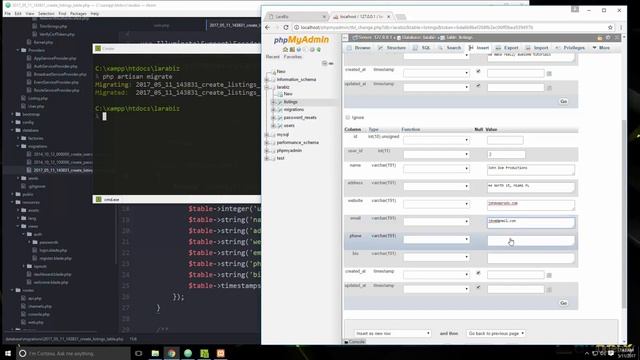The height and width of the screenshot is (360, 640).
Task: Click the Cmder window title icon
Action: click(x=98, y=48)
